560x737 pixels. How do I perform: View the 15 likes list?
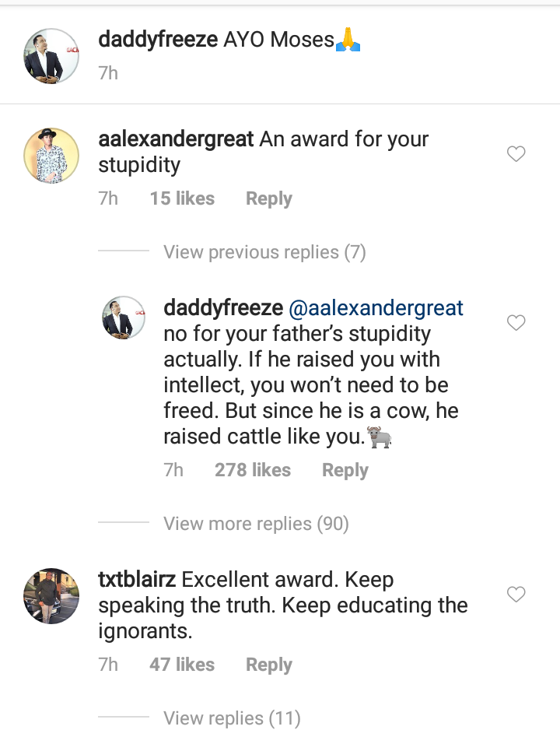pyautogui.click(x=182, y=198)
